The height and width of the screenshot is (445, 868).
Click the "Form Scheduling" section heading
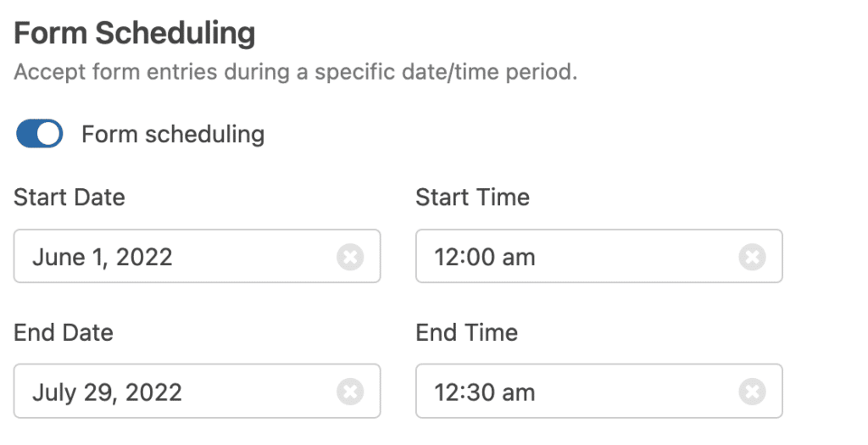135,34
